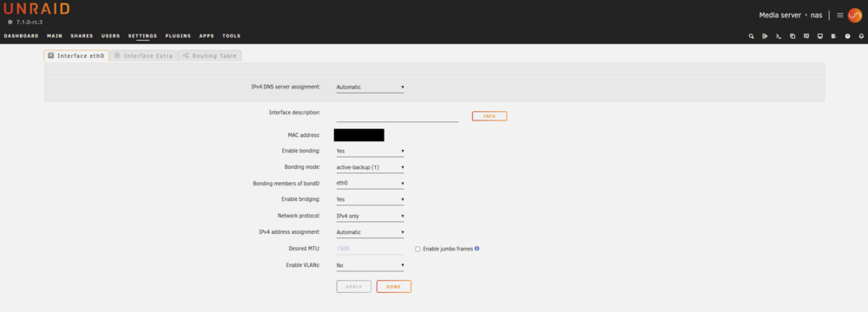This screenshot has width=868, height=312.
Task: Open the Users menu item
Action: [111, 36]
